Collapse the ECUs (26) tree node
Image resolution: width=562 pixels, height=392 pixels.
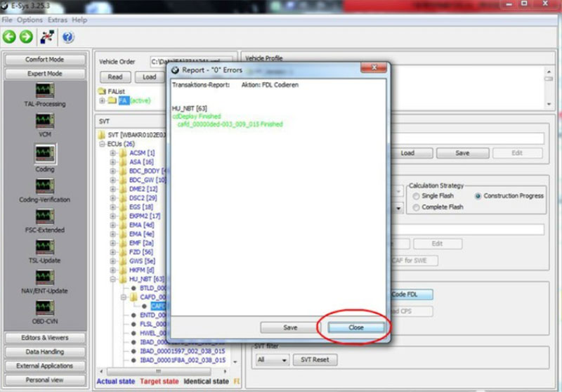[102, 144]
